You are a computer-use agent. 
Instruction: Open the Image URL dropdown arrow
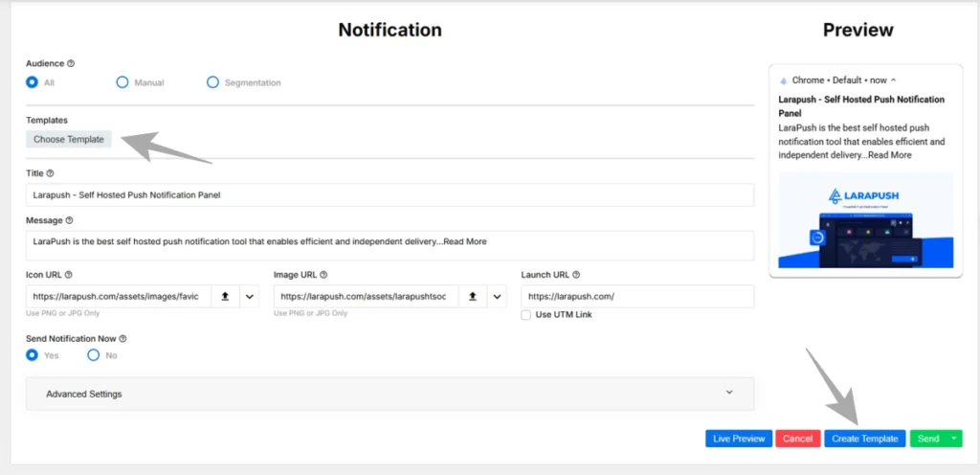click(497, 296)
